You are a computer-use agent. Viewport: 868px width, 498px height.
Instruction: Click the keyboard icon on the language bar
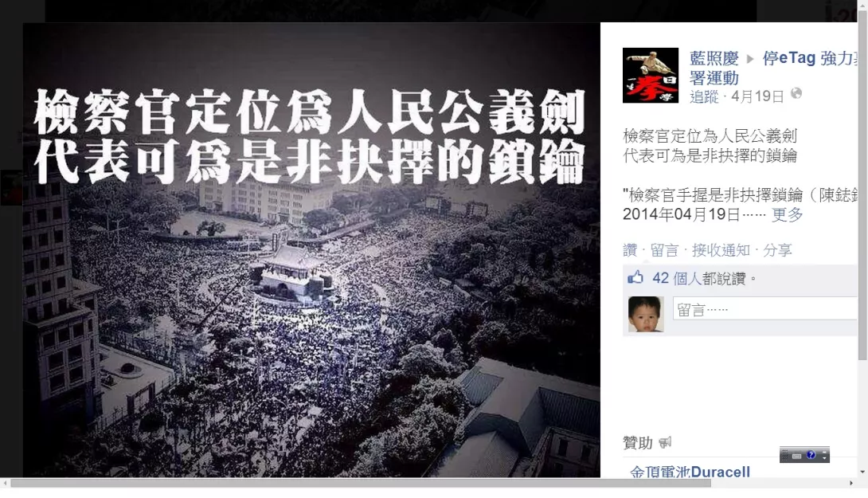tap(796, 457)
